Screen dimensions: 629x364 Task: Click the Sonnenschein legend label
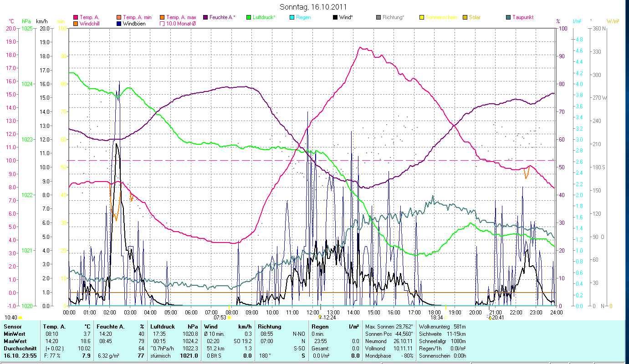[441, 17]
